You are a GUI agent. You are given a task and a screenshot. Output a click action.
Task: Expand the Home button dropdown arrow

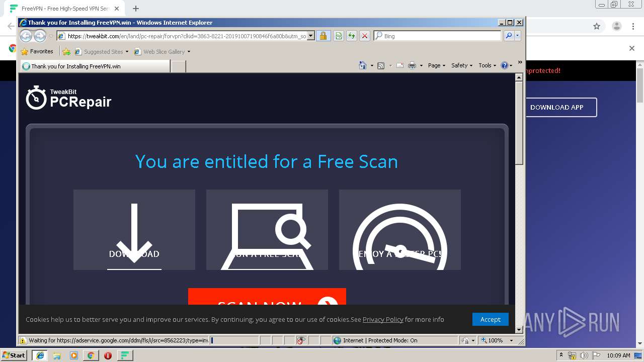point(372,66)
